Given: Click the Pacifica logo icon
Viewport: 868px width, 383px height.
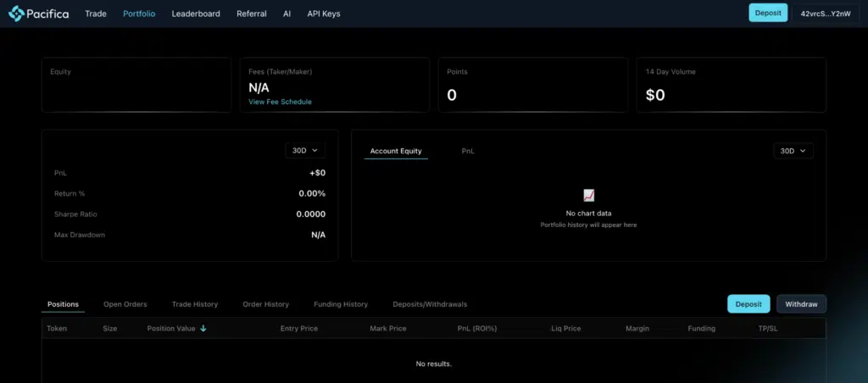Looking at the screenshot, I should pyautogui.click(x=16, y=14).
